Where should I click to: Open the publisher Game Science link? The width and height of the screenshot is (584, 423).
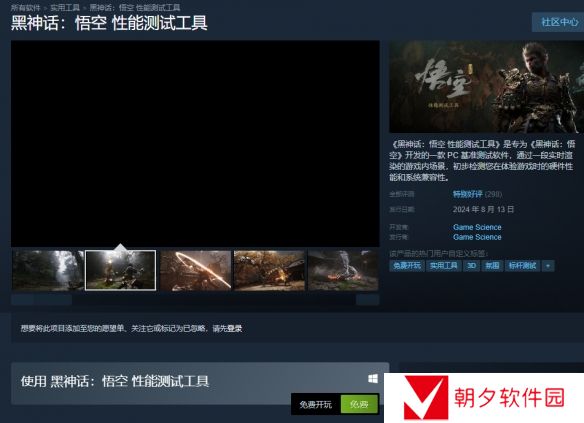(477, 237)
